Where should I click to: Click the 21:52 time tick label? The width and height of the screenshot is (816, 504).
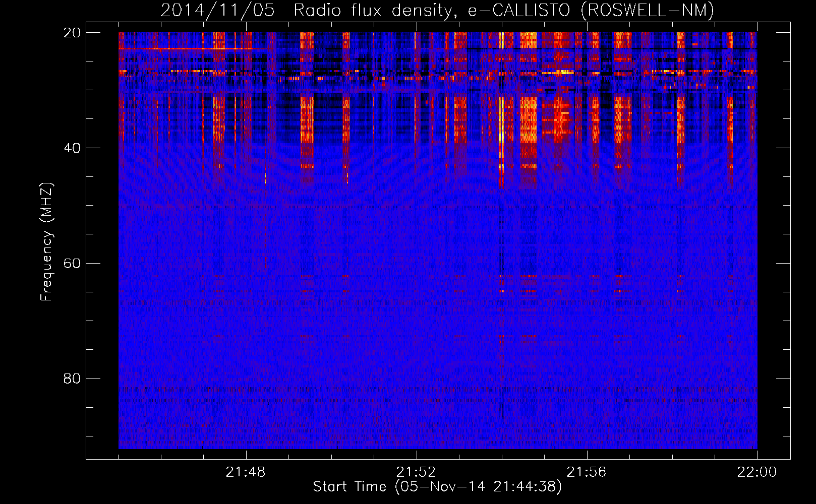coord(416,472)
